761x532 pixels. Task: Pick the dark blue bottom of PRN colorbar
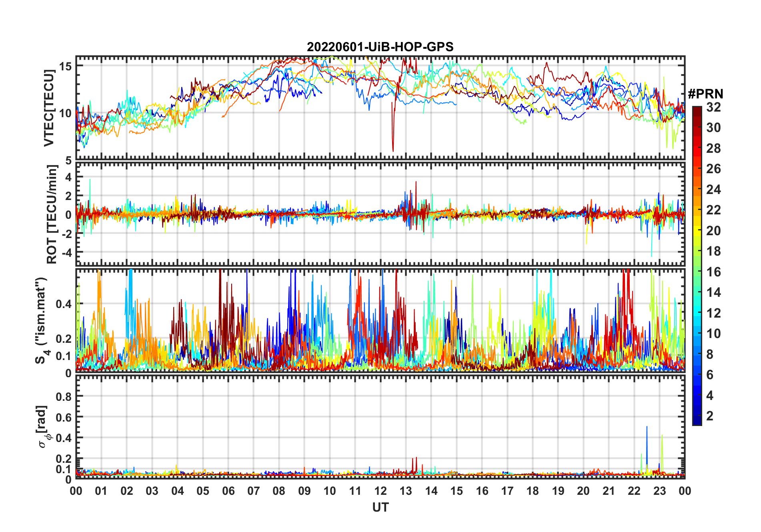click(x=697, y=422)
